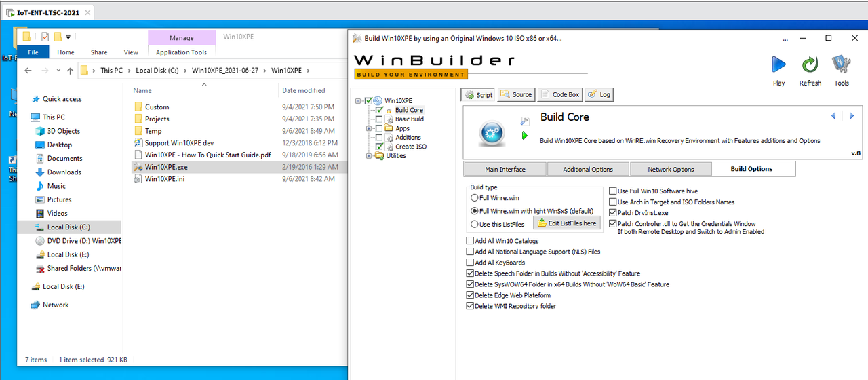Check Add All Win10 Catalogs
868x380 pixels.
tap(470, 241)
